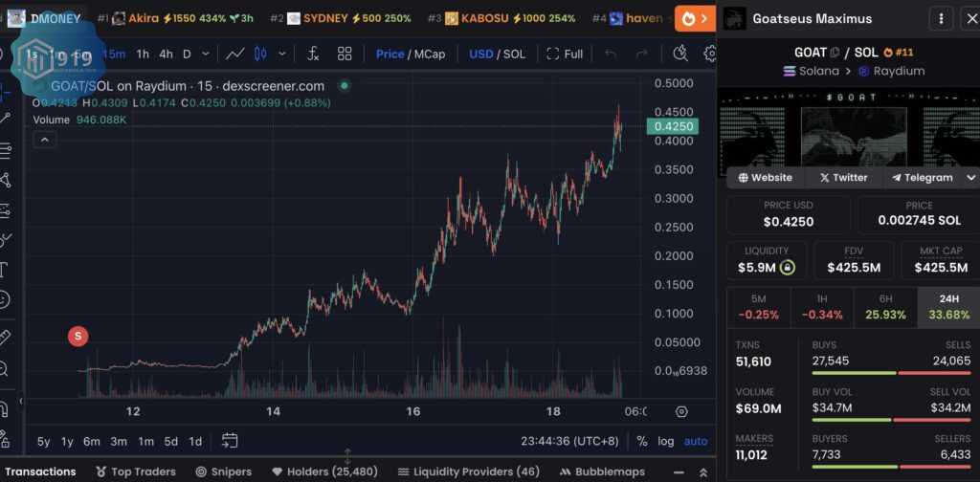Select the 4h timeframe
Viewport: 980px width, 482px height.
[166, 55]
